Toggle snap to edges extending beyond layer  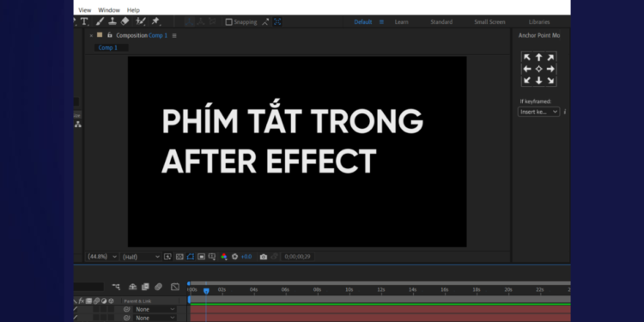pyautogui.click(x=265, y=22)
